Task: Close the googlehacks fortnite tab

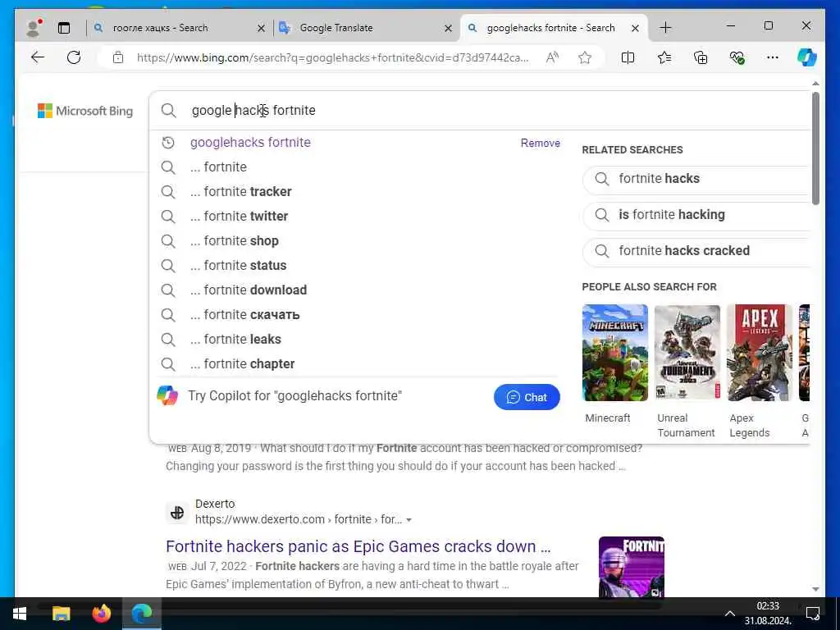Action: point(635,28)
